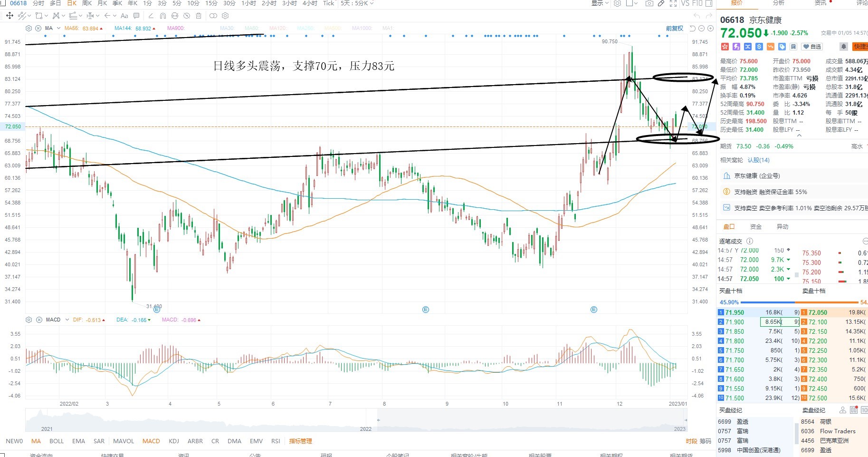
Task: Open the F10 company info button
Action: [x=697, y=3]
